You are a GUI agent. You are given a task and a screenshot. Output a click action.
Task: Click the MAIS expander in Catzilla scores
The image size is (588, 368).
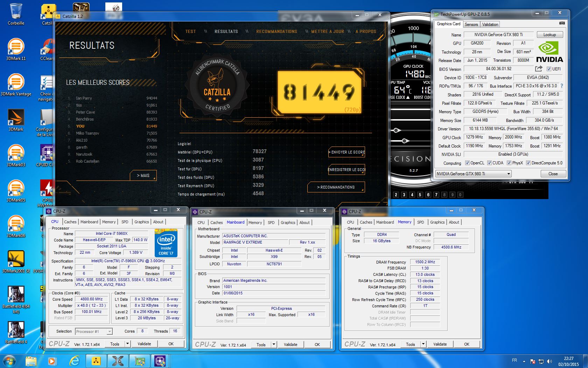coord(143,176)
